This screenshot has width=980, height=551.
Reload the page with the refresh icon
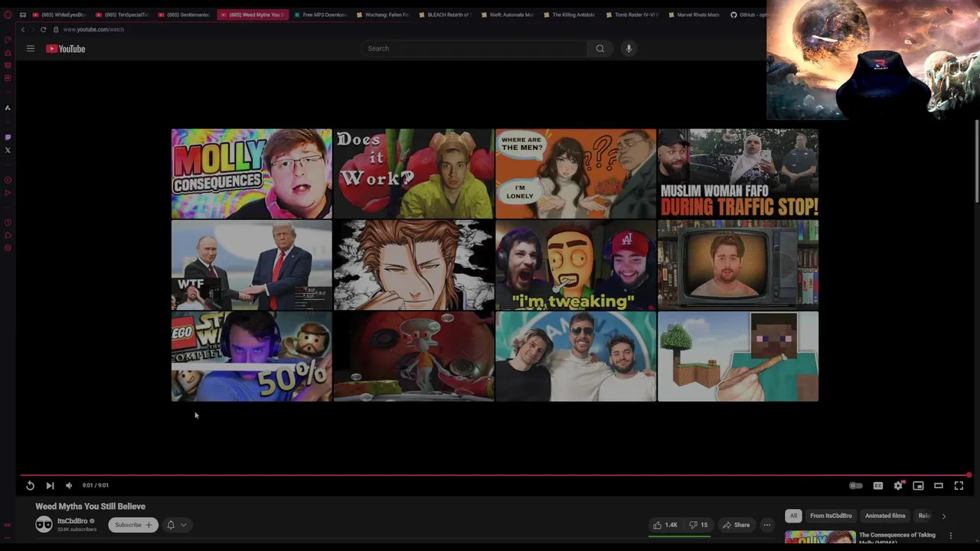tap(43, 29)
